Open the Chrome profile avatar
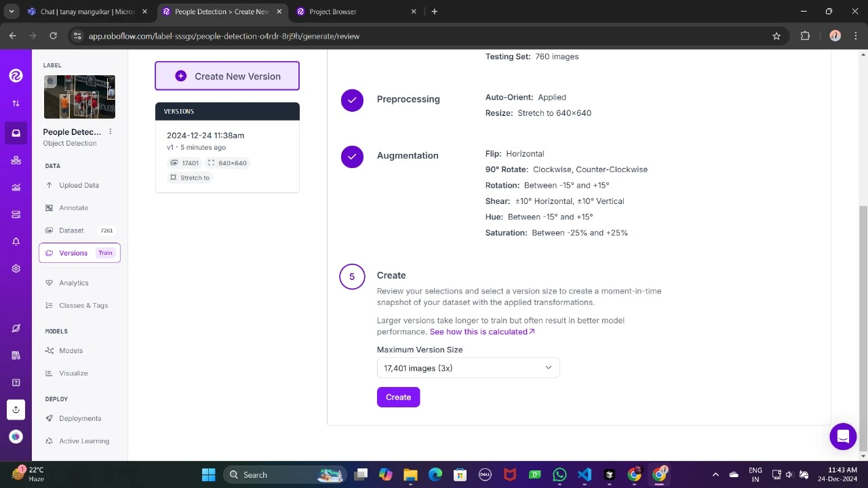Image resolution: width=868 pixels, height=488 pixels. [835, 36]
